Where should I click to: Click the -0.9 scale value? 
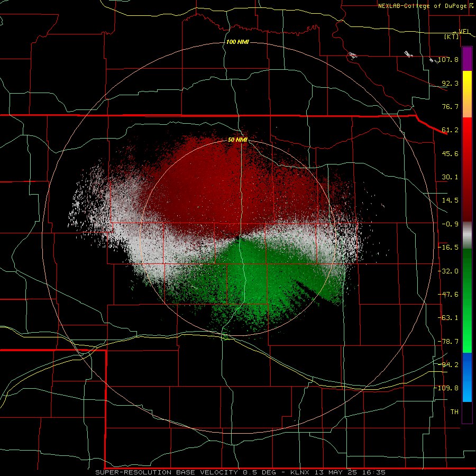coord(450,224)
